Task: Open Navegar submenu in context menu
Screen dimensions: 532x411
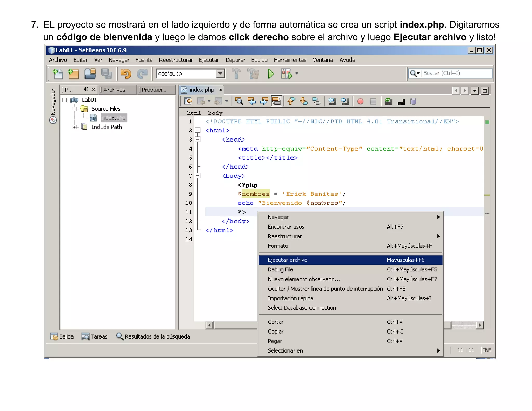Action: pyautogui.click(x=350, y=217)
